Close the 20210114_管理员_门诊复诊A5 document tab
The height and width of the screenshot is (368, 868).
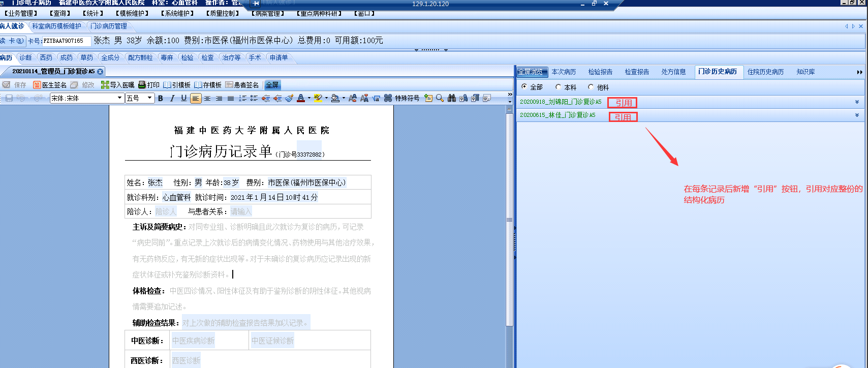100,72
